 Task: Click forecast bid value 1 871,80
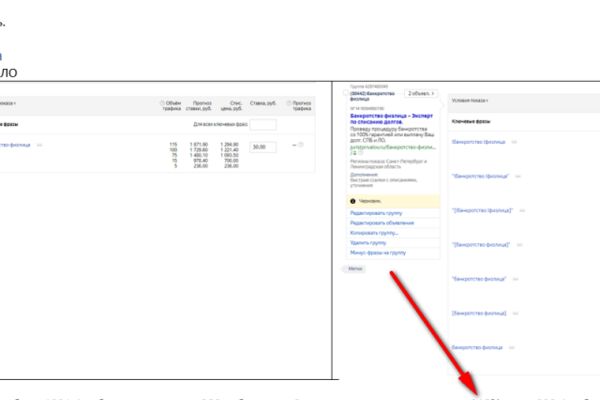point(199,145)
